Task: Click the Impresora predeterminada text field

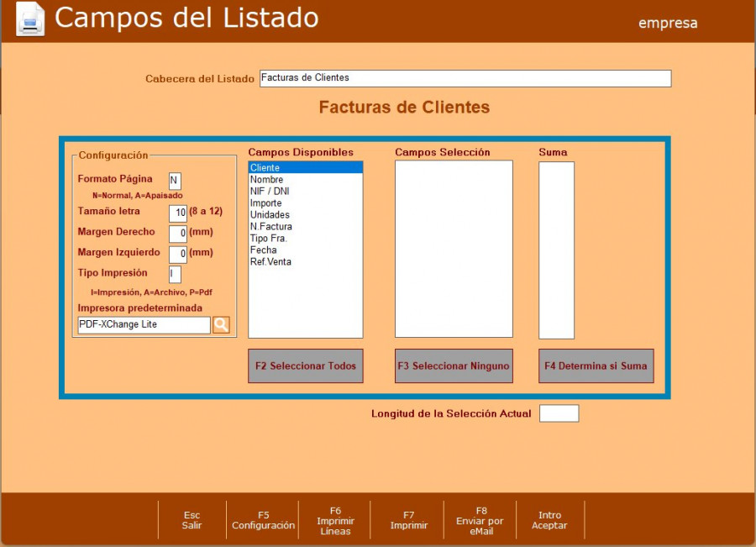Action: (x=144, y=325)
